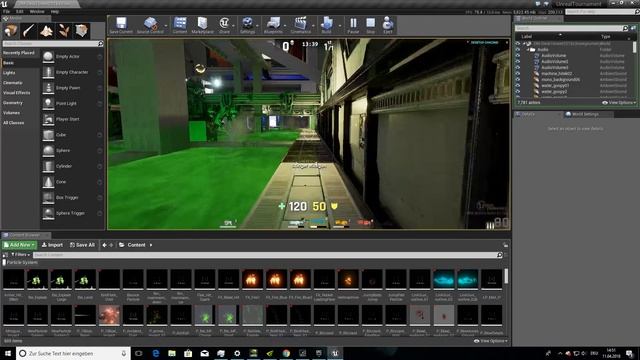Select the Recently Placed category

click(19, 53)
